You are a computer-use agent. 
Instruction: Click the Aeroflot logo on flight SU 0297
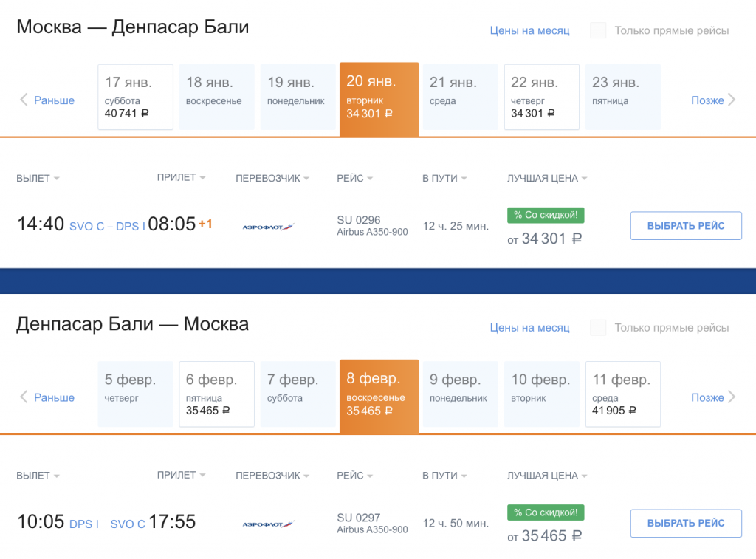(x=267, y=524)
